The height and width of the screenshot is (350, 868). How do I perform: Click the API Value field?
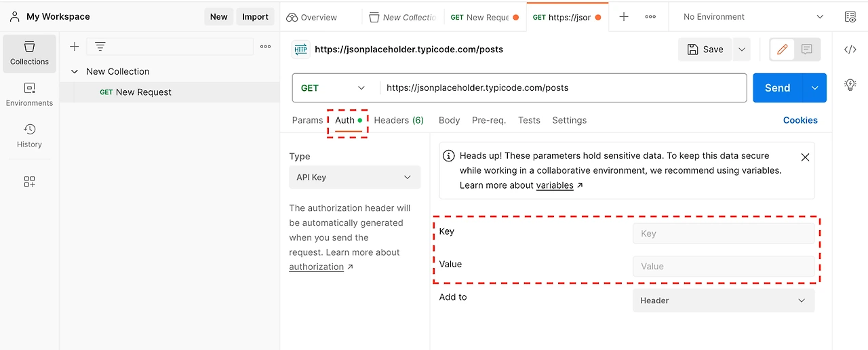point(724,267)
